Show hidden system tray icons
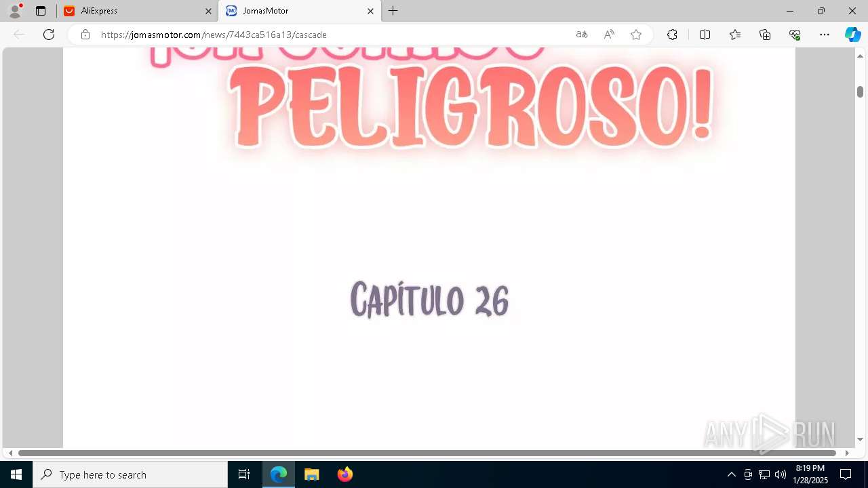Viewport: 868px width, 488px height. (x=731, y=474)
